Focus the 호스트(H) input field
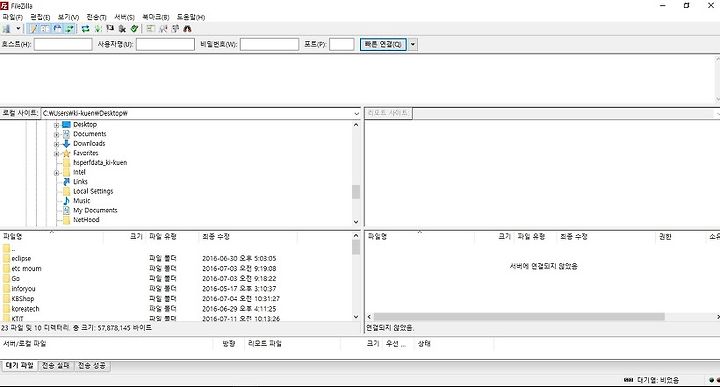This screenshot has height=387, width=720. [x=63, y=45]
